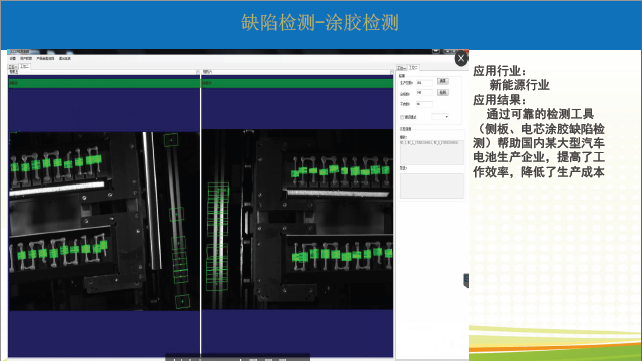Image resolution: width=642 pixels, height=361 pixels.
Task: Click the third numeric input field in the settings panel
Action: click(424, 104)
